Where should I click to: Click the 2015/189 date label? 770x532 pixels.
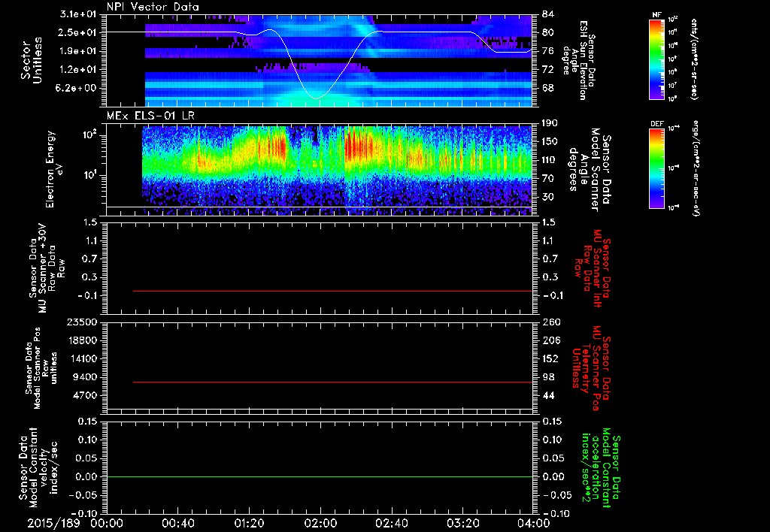tap(53, 523)
